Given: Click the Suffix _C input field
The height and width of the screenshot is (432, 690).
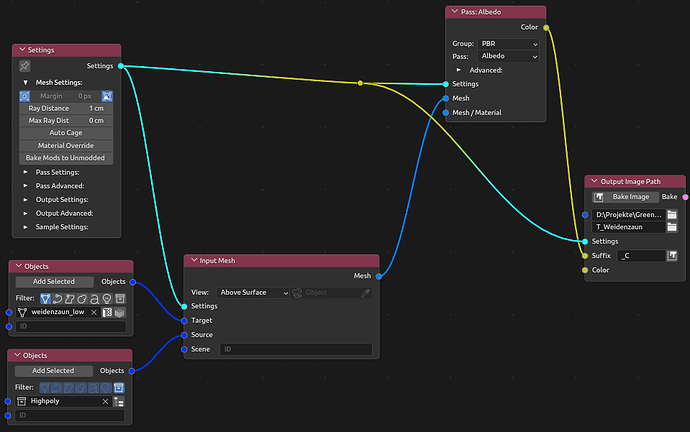Looking at the screenshot, I should [641, 256].
